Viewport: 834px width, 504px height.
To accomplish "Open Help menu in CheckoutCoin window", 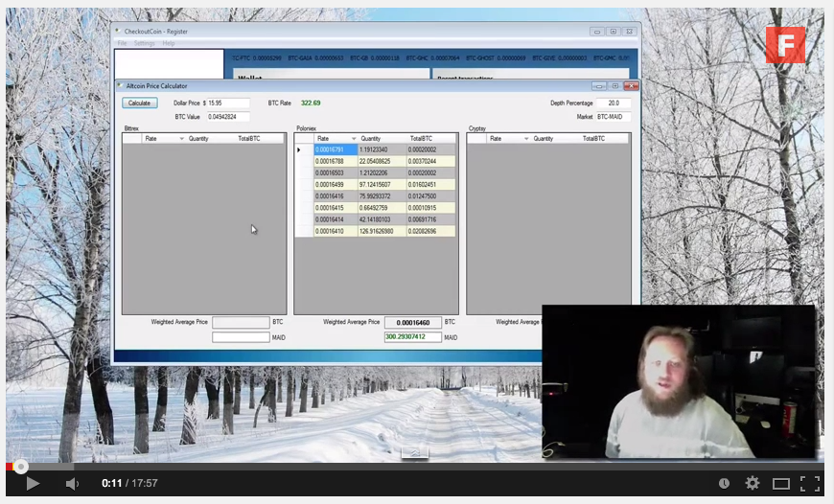I will click(169, 43).
